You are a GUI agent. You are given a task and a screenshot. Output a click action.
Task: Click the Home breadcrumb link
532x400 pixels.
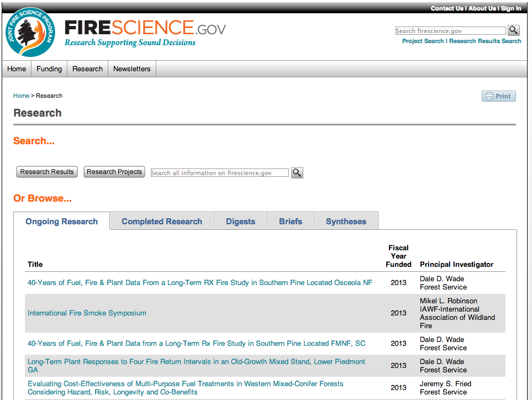tap(22, 96)
